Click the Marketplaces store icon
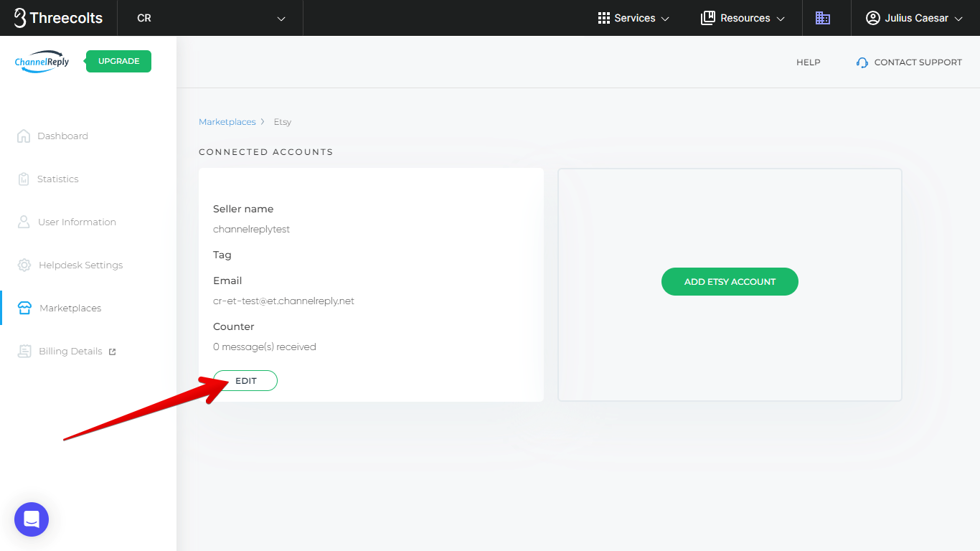The height and width of the screenshot is (551, 980). tap(24, 308)
